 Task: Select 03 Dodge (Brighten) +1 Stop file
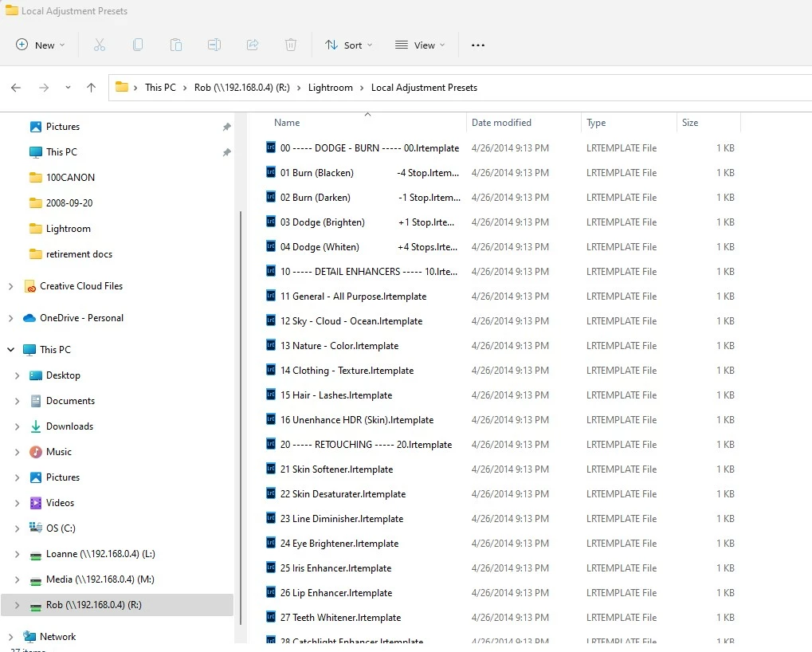[x=367, y=222]
